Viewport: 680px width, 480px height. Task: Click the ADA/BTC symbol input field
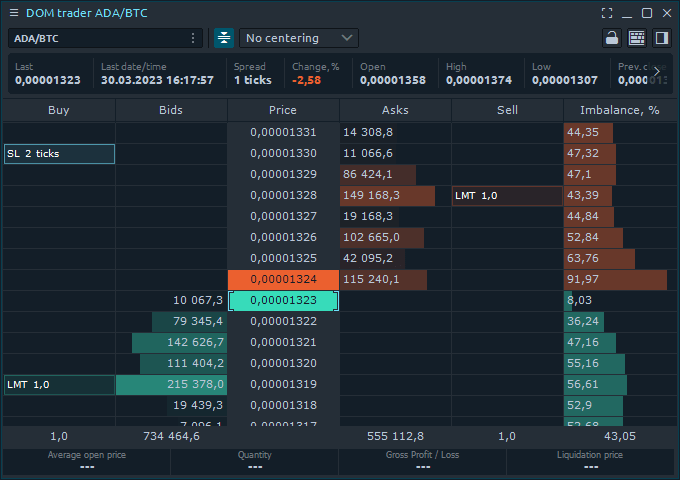pos(95,38)
